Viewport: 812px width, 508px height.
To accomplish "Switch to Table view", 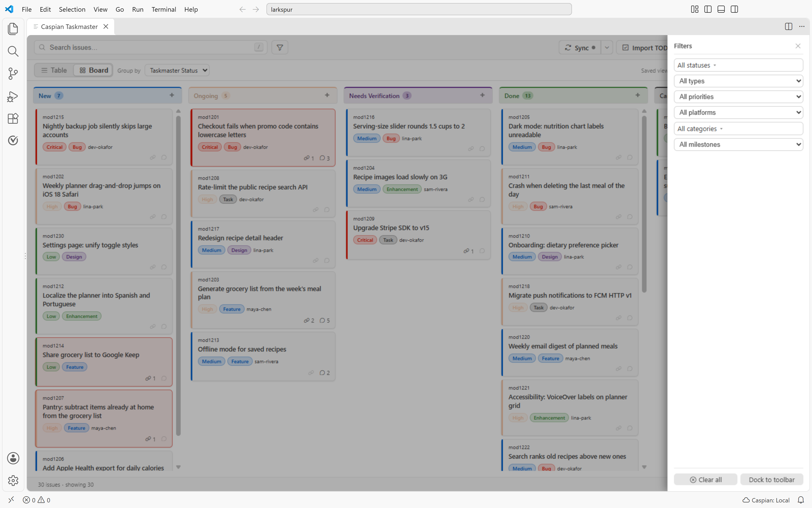I will coord(54,70).
